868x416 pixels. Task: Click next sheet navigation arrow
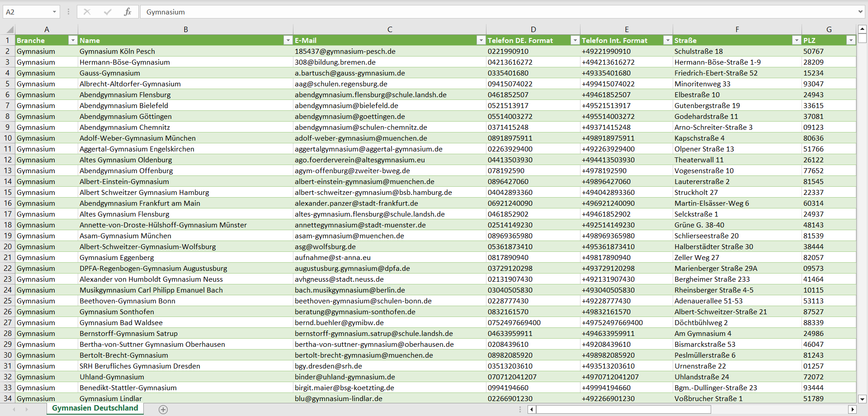[27, 409]
